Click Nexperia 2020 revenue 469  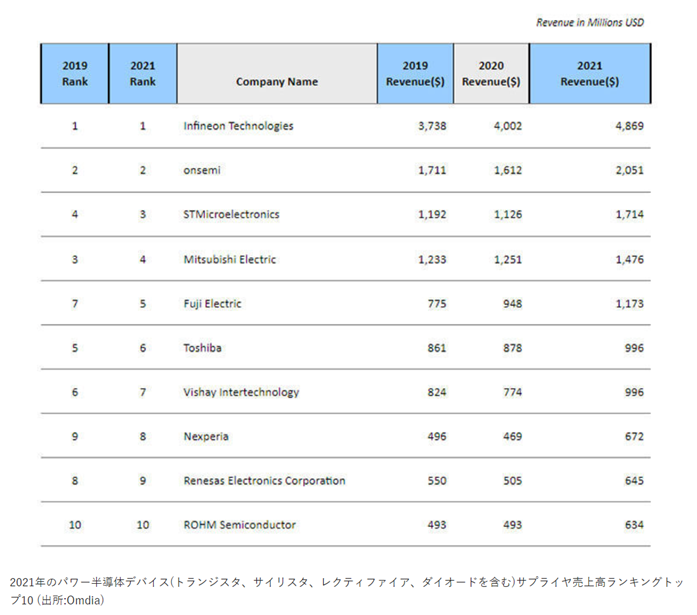[x=513, y=436]
